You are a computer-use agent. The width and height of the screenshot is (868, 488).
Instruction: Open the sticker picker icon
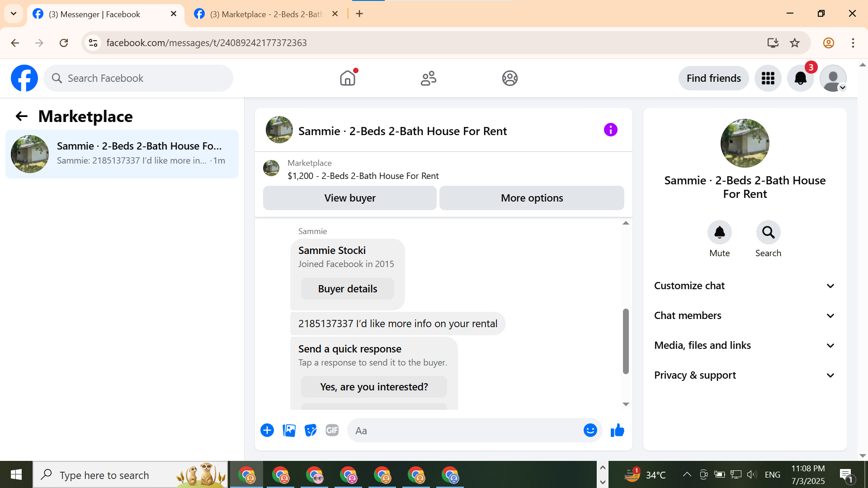tap(311, 431)
